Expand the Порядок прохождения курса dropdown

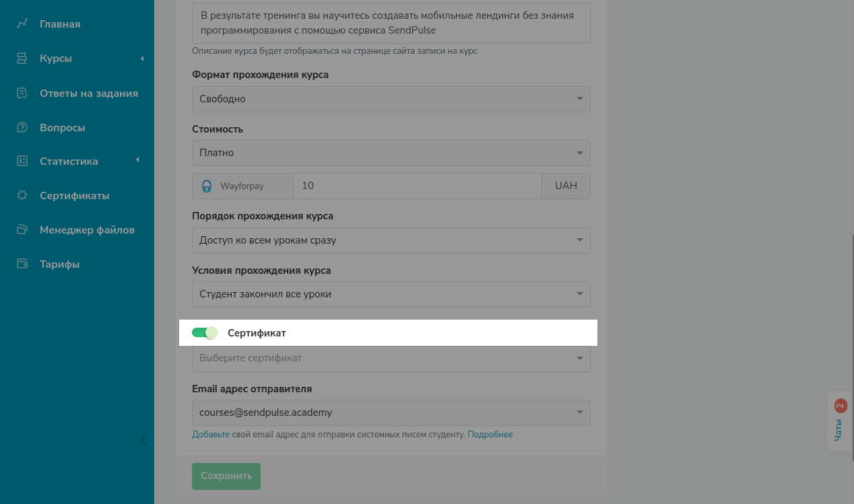(391, 240)
